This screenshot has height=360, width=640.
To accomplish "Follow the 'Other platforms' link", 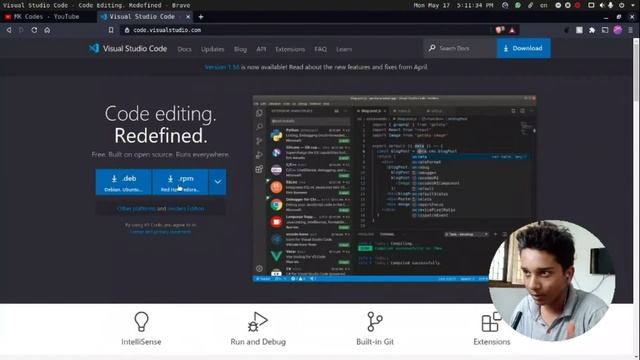I will coord(136,209).
